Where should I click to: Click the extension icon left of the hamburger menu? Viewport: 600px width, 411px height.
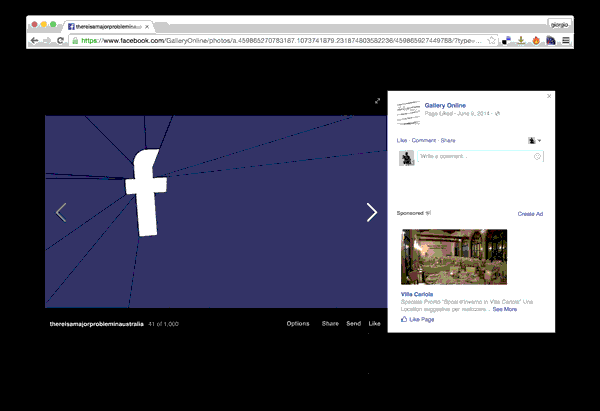pyautogui.click(x=551, y=41)
